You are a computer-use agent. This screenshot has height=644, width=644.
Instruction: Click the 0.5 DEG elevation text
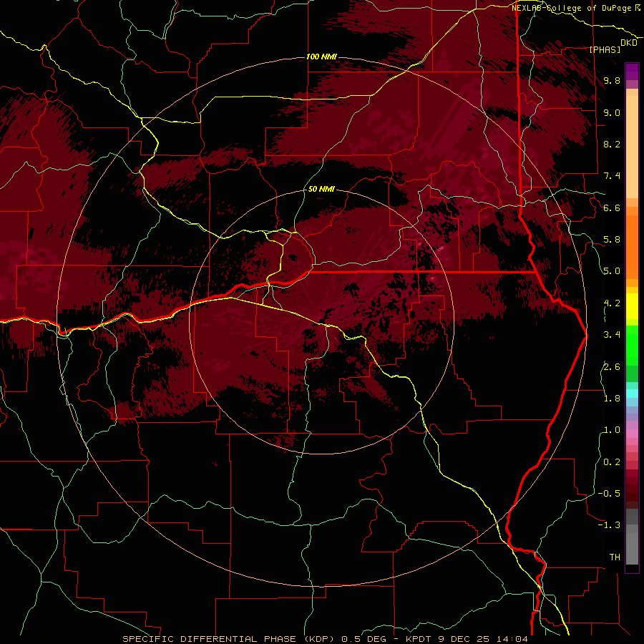point(364,639)
